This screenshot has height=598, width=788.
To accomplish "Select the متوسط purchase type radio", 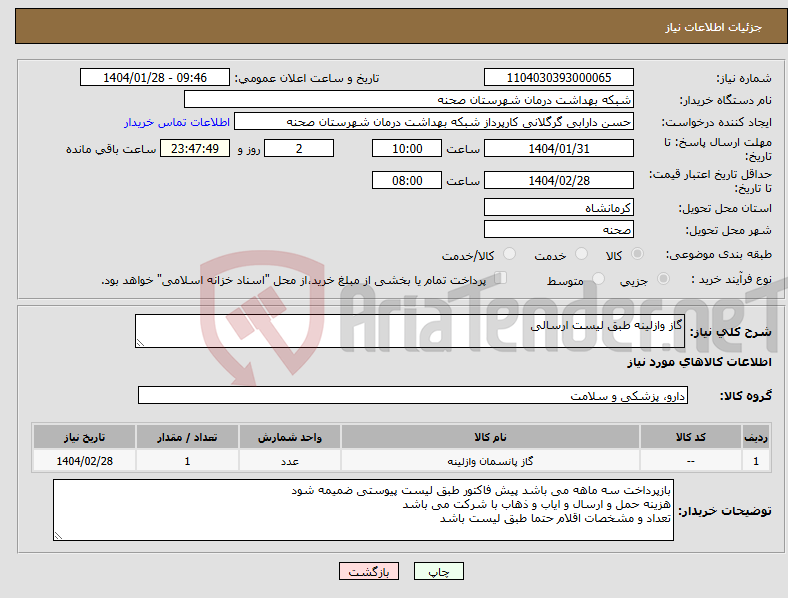I will tap(598, 278).
